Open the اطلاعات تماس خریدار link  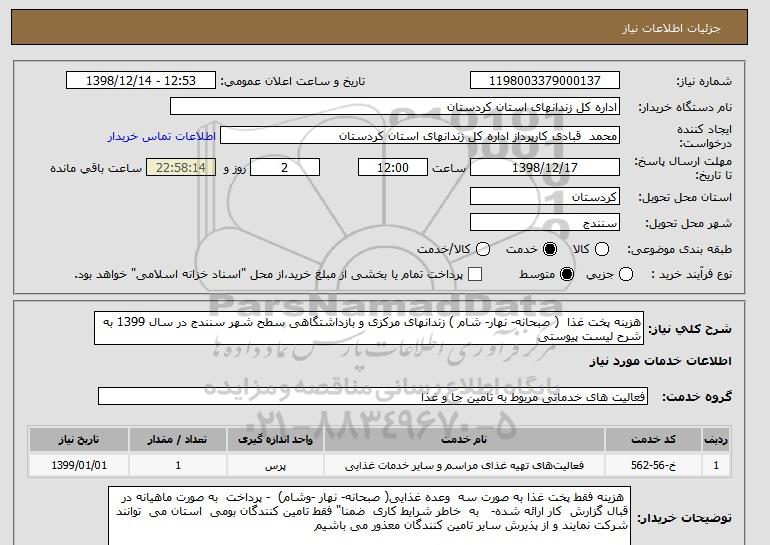pos(162,136)
